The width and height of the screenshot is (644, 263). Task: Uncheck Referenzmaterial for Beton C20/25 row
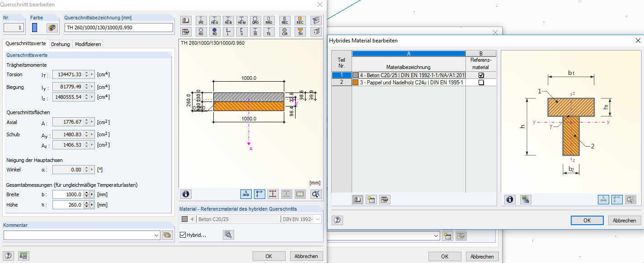(x=481, y=75)
